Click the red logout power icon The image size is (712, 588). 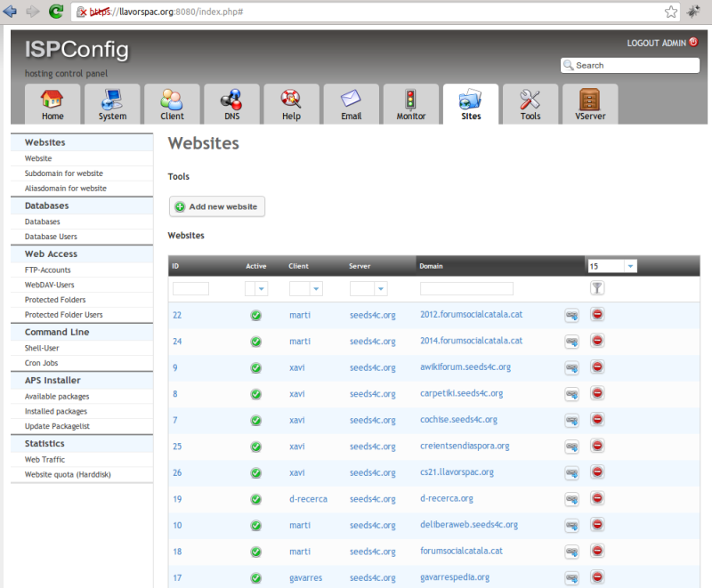(x=693, y=42)
